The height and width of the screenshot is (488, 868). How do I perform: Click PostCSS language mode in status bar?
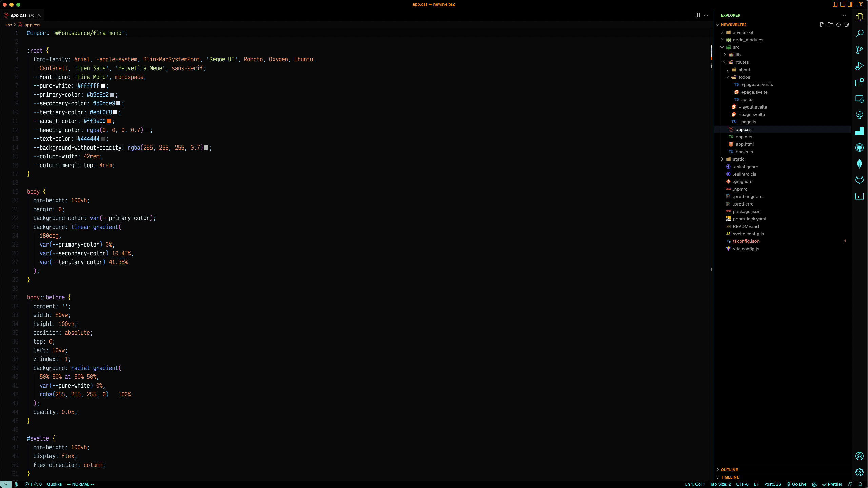point(772,484)
